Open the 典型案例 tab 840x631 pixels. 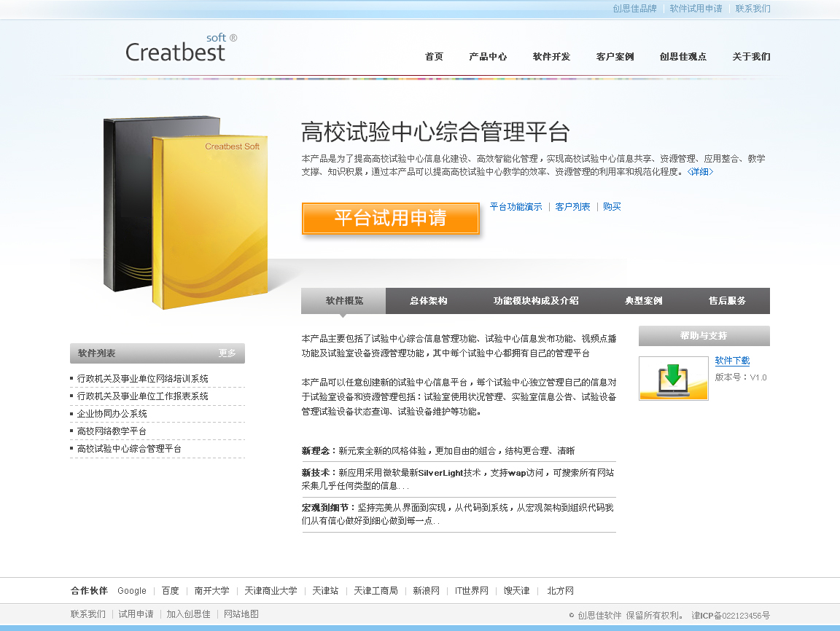643,301
